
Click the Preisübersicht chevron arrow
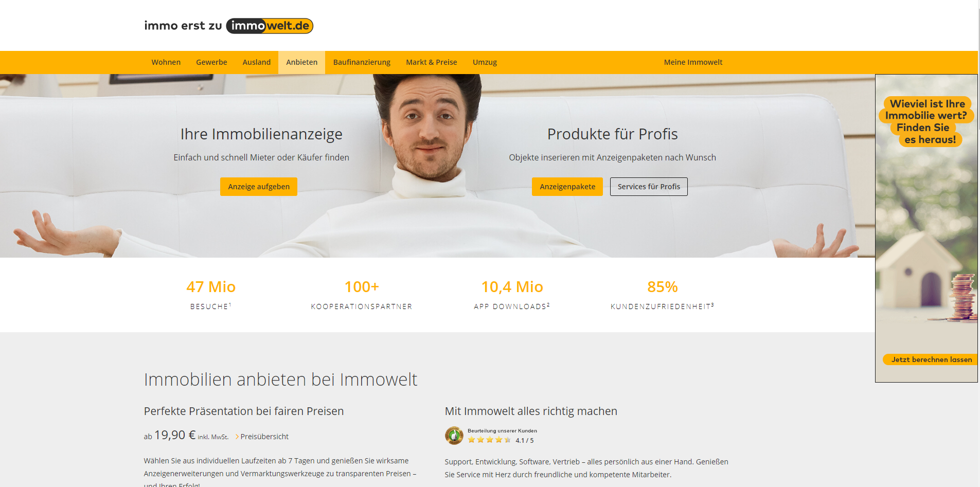237,437
